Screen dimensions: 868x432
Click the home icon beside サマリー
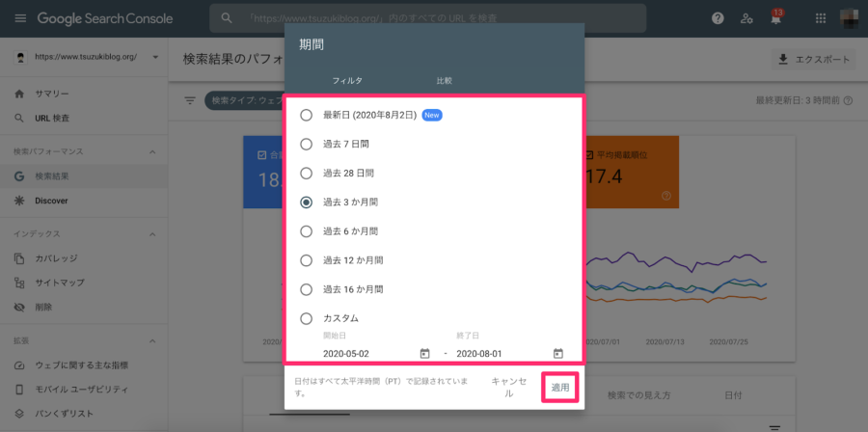click(19, 94)
